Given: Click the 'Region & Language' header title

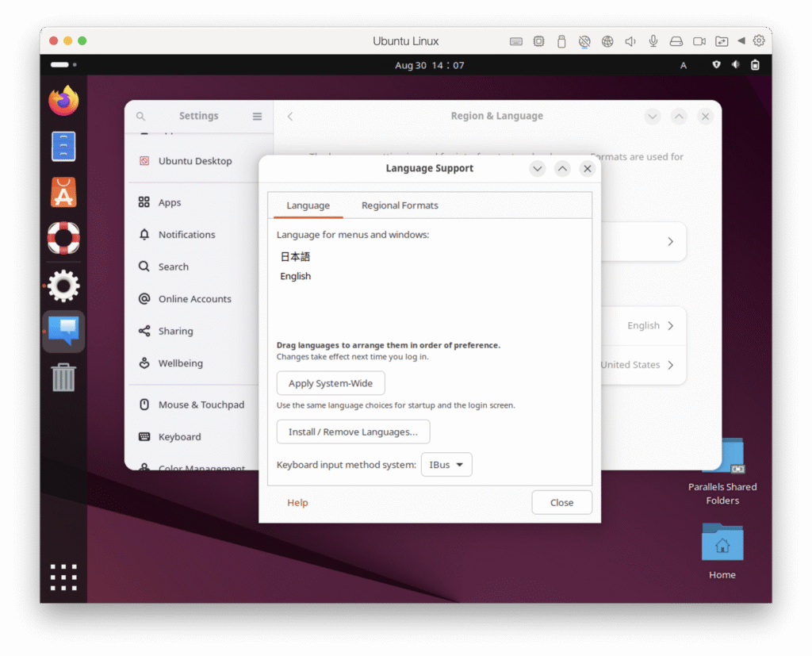Looking at the screenshot, I should click(x=497, y=116).
